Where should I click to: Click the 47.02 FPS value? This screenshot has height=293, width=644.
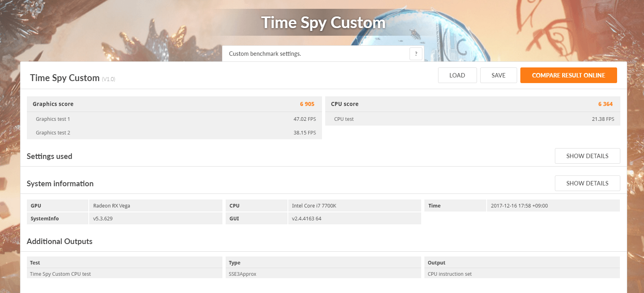point(305,119)
